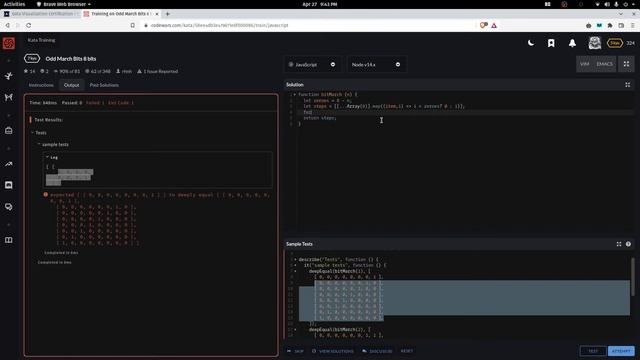Screen dimensions: 640x360
Task: Open a new browser tab
Action: [167, 14]
